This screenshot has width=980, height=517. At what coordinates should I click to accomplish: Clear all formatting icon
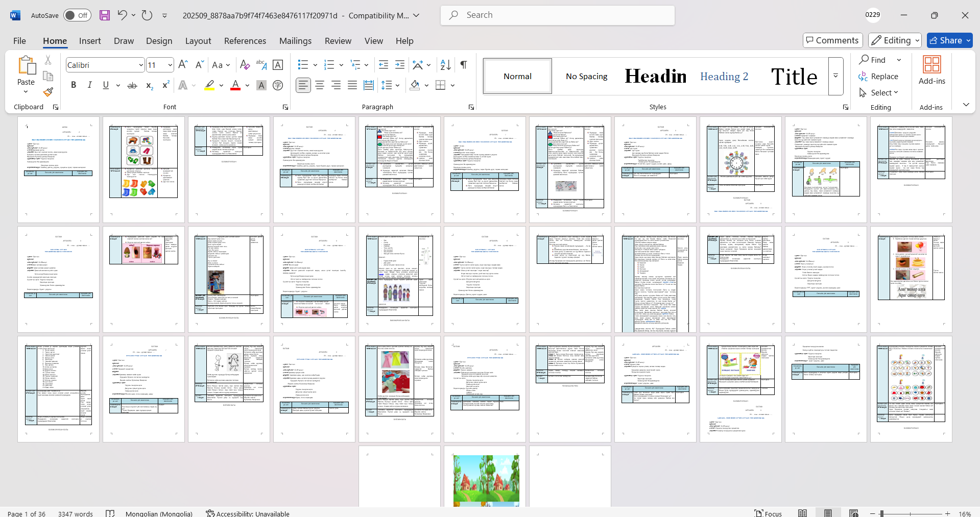click(245, 65)
